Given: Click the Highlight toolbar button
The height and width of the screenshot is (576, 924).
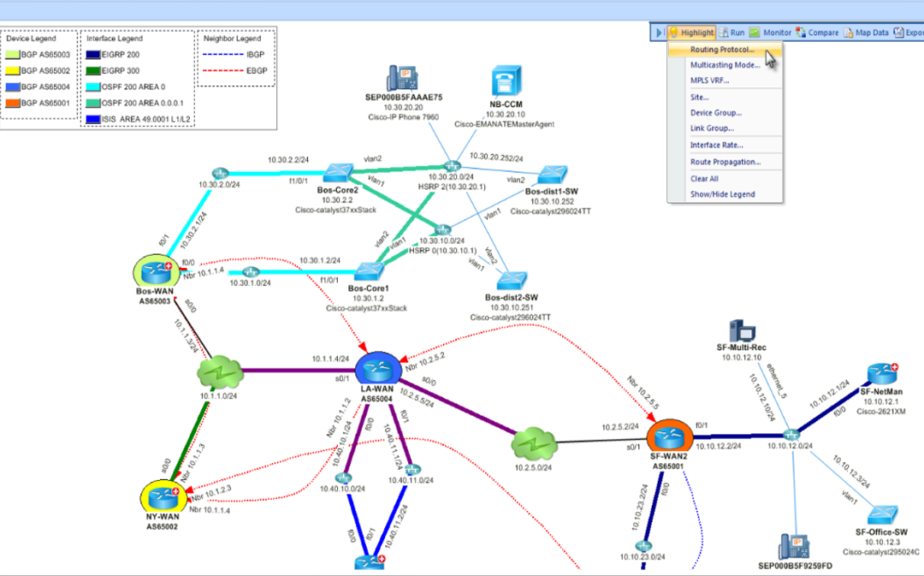Looking at the screenshot, I should [691, 33].
